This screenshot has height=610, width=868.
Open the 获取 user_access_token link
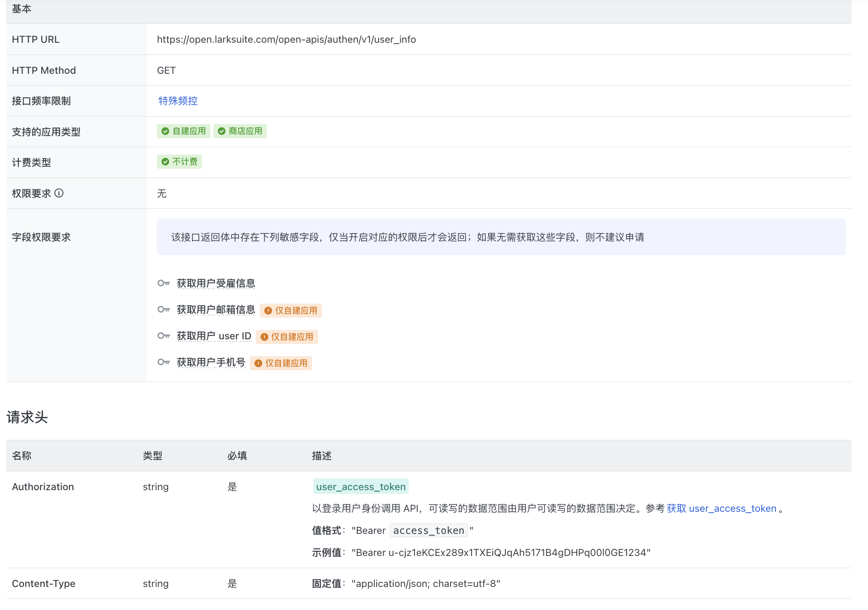click(721, 508)
